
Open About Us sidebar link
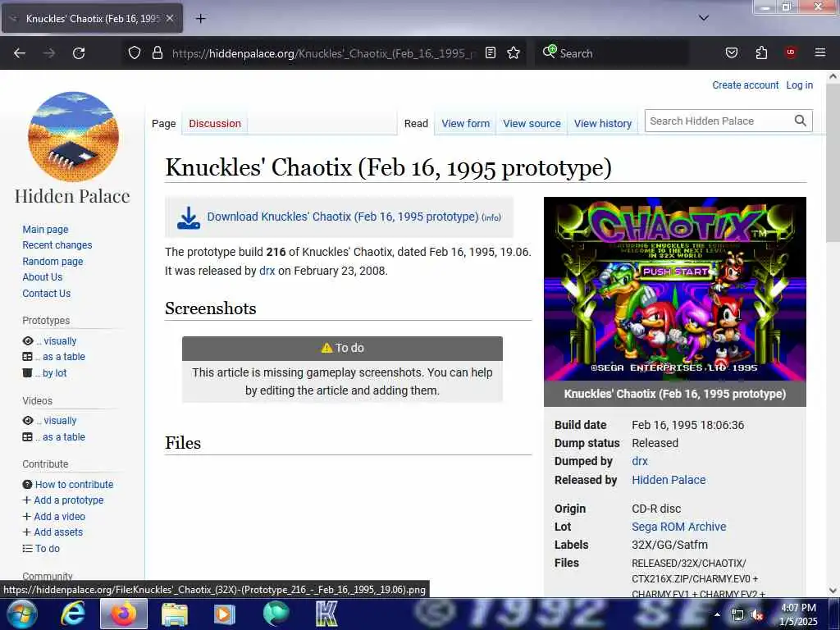tap(43, 277)
